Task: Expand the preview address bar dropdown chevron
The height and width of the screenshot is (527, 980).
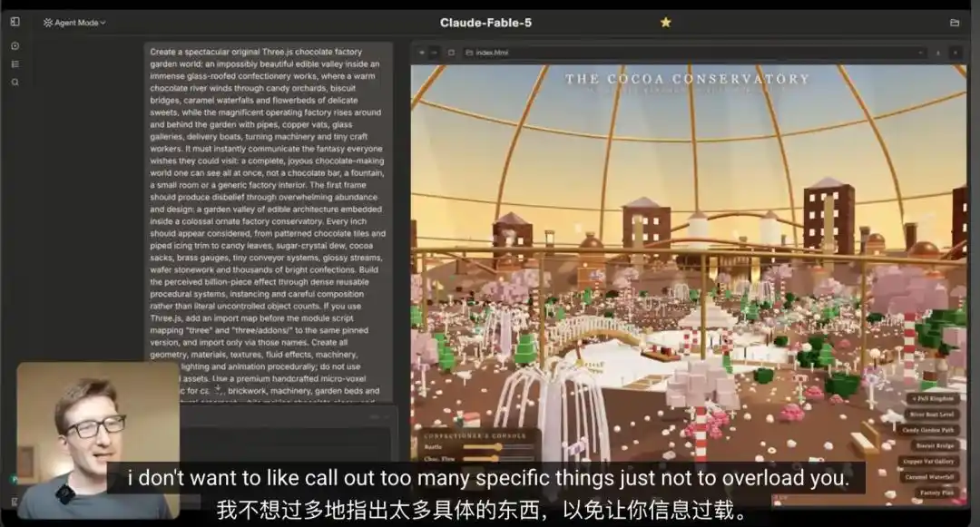Action: coord(921,53)
